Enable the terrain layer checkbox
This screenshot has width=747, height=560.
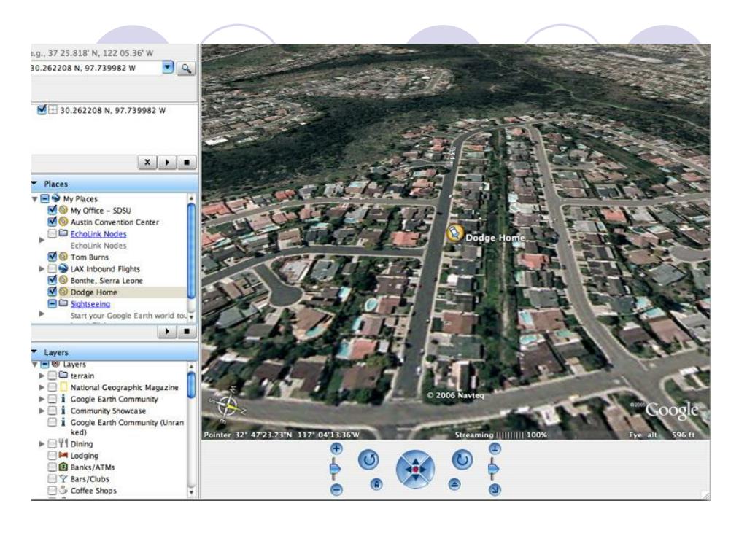[53, 376]
